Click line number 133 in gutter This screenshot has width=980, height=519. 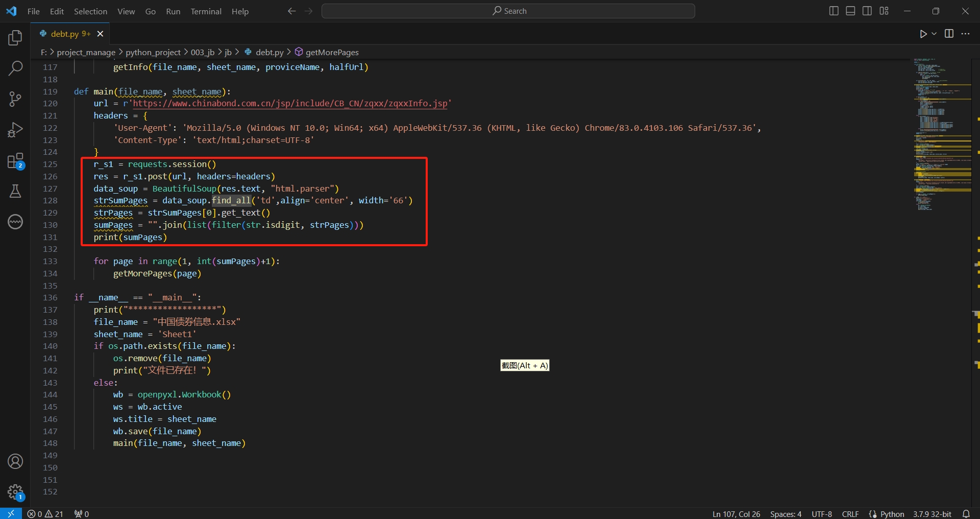tap(50, 262)
